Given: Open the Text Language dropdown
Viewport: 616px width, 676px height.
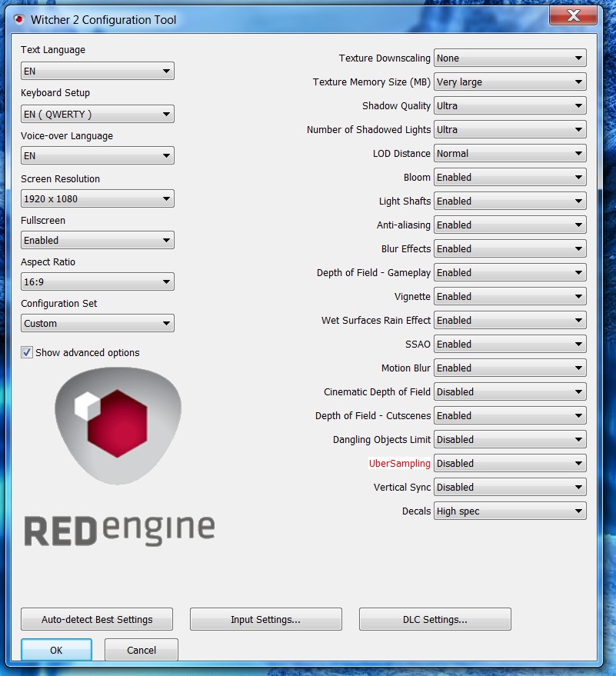Looking at the screenshot, I should coord(98,71).
